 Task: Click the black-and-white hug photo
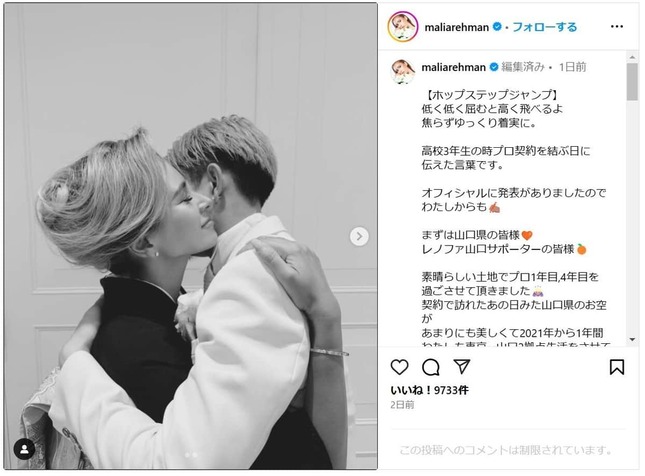(x=190, y=236)
